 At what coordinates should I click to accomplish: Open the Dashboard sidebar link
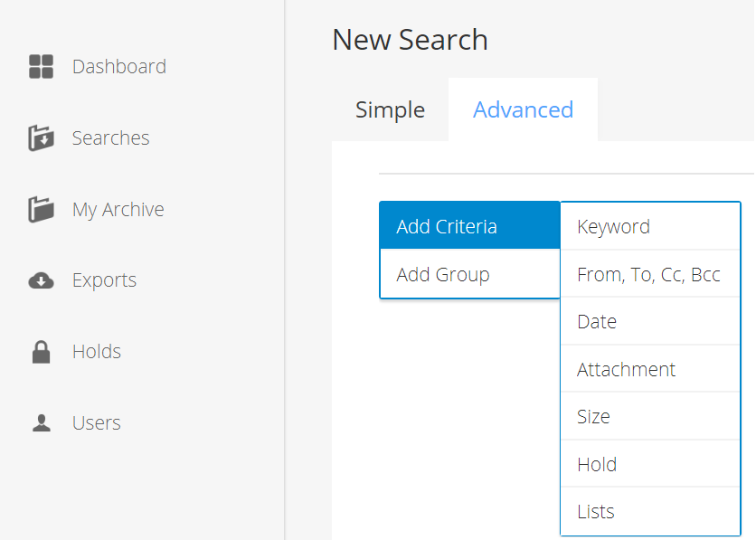(x=119, y=67)
